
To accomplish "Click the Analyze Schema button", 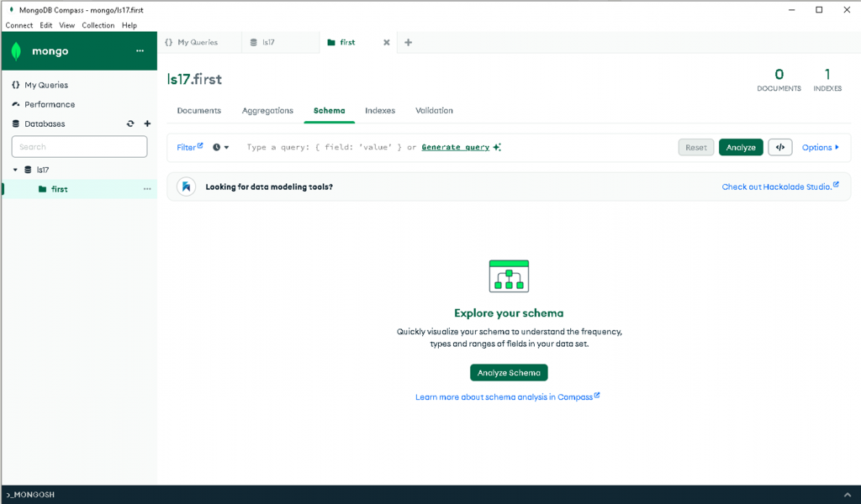I will (509, 372).
